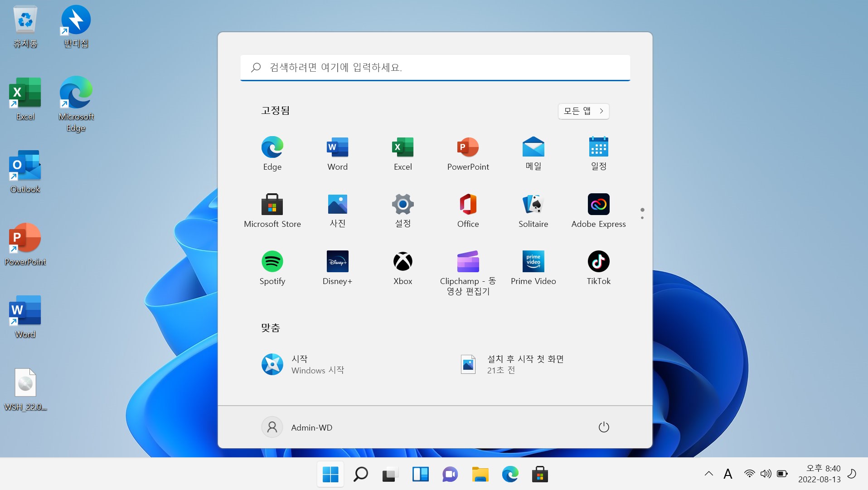Go to next pinned apps page dot

pyautogui.click(x=642, y=218)
